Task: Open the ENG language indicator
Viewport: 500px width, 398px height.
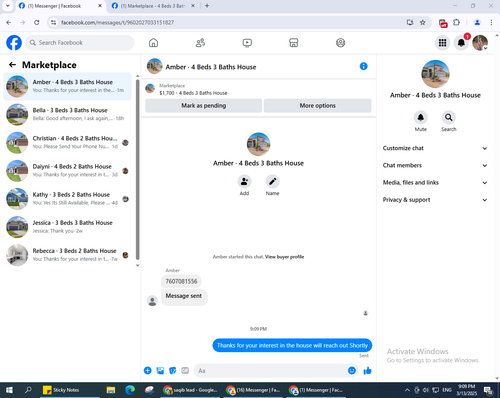Action: [x=447, y=390]
